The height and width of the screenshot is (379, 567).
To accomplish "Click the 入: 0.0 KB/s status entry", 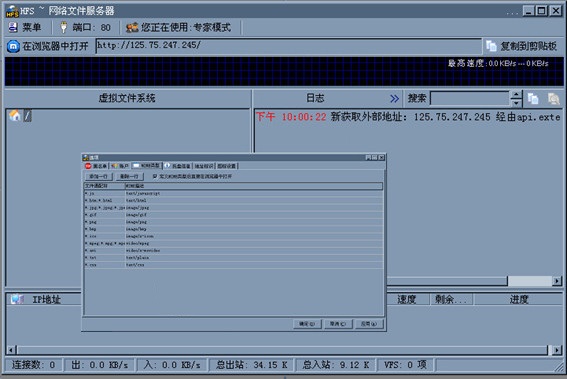I will (x=172, y=365).
